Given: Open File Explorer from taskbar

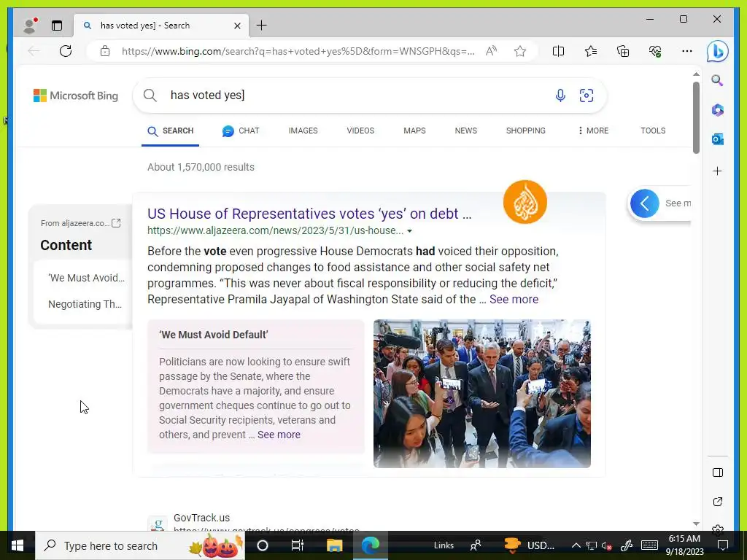Looking at the screenshot, I should (334, 545).
